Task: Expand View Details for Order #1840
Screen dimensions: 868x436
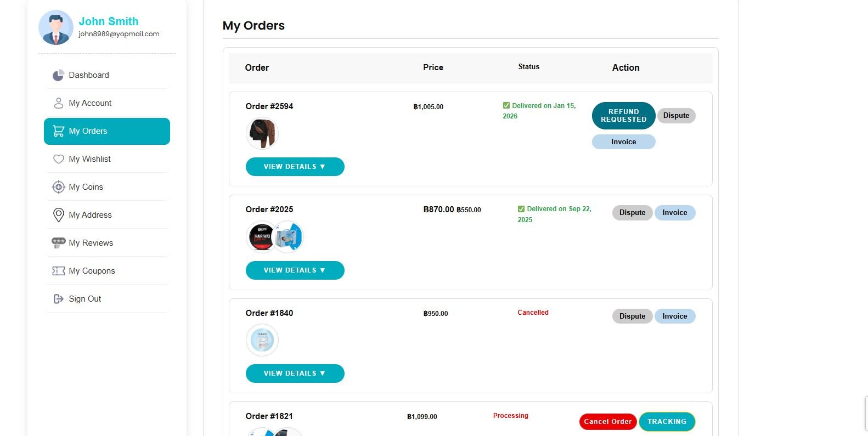Action: 295,373
